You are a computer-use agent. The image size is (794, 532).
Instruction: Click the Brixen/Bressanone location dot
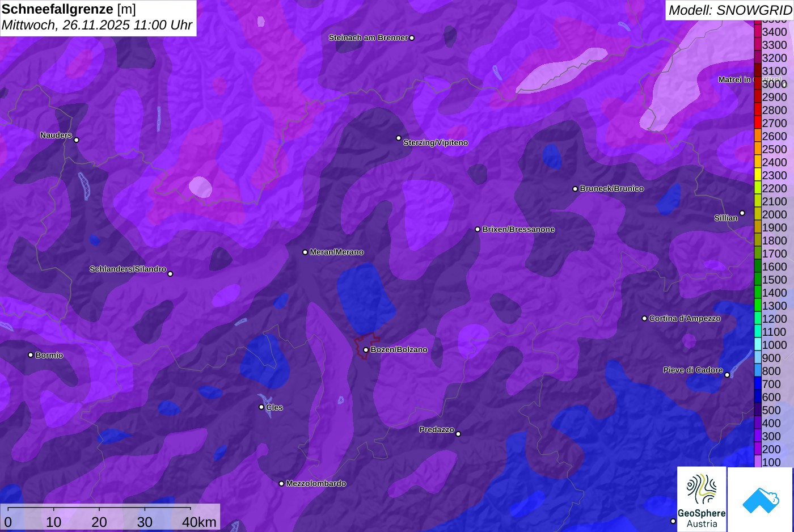click(x=478, y=229)
